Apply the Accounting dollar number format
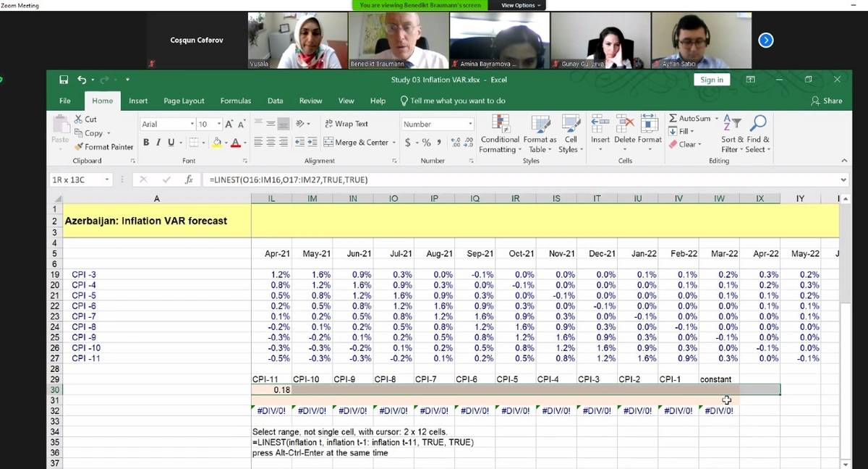Viewport: 868px width, 469px height. pos(408,143)
